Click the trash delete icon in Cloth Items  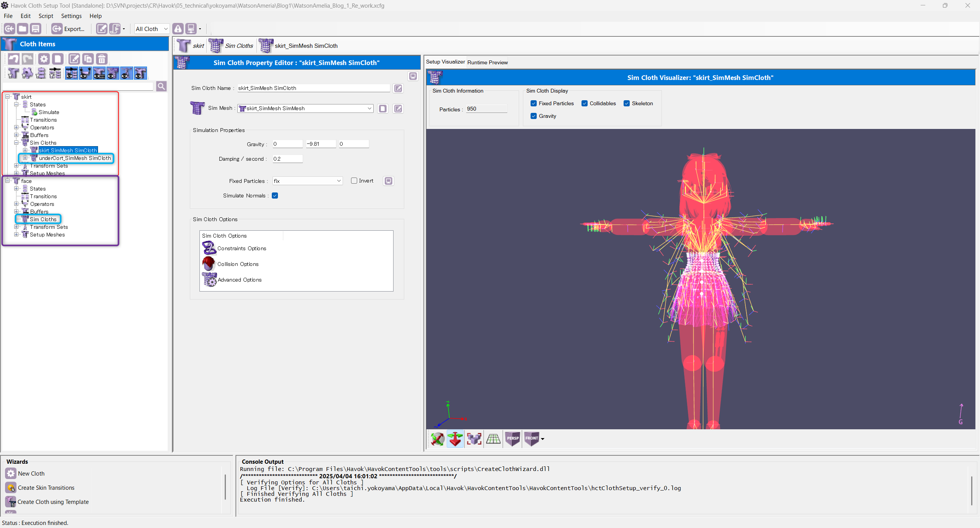102,59
